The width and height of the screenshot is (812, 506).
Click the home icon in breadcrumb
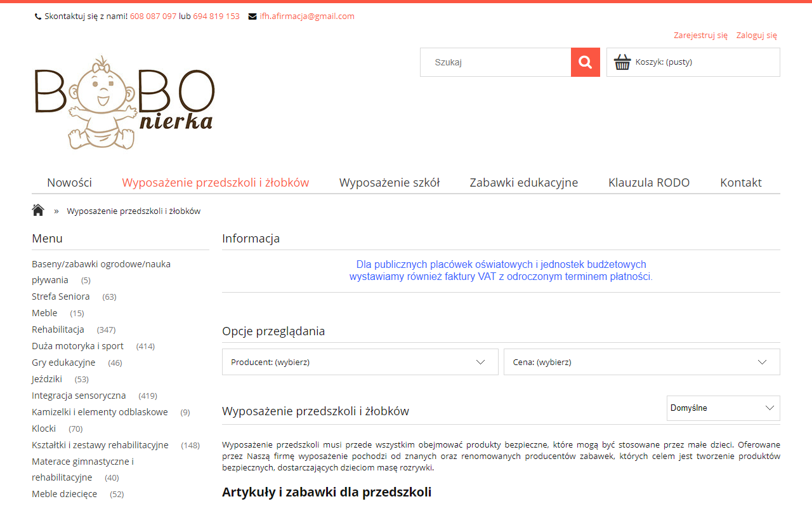click(38, 210)
